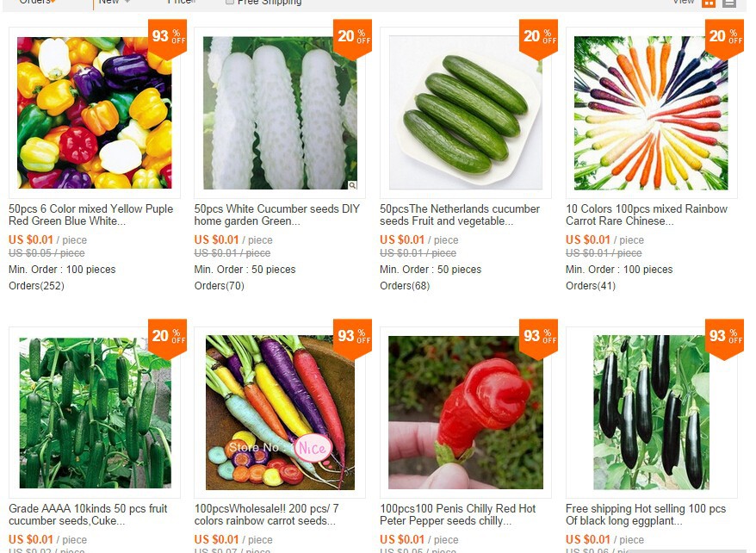Sort by New arrow
Screen dimensions: 756x553
127,2
